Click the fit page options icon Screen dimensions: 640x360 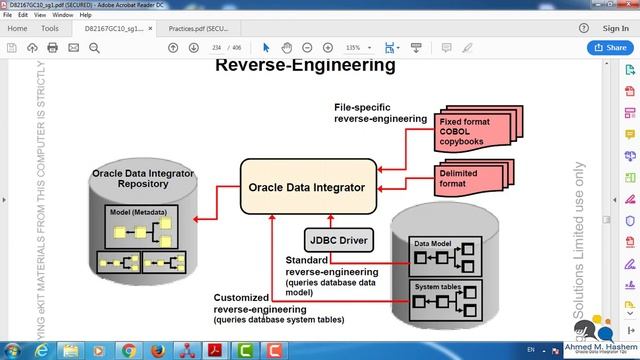pyautogui.click(x=391, y=48)
